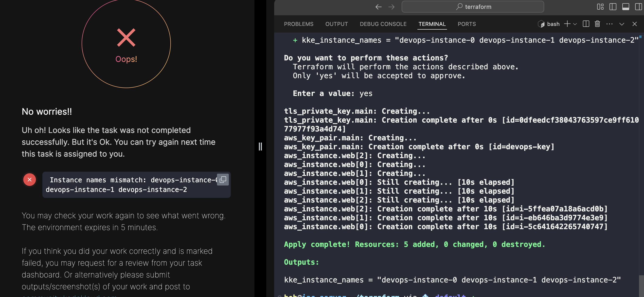
Task: Create a new terminal with plus icon
Action: 567,24
